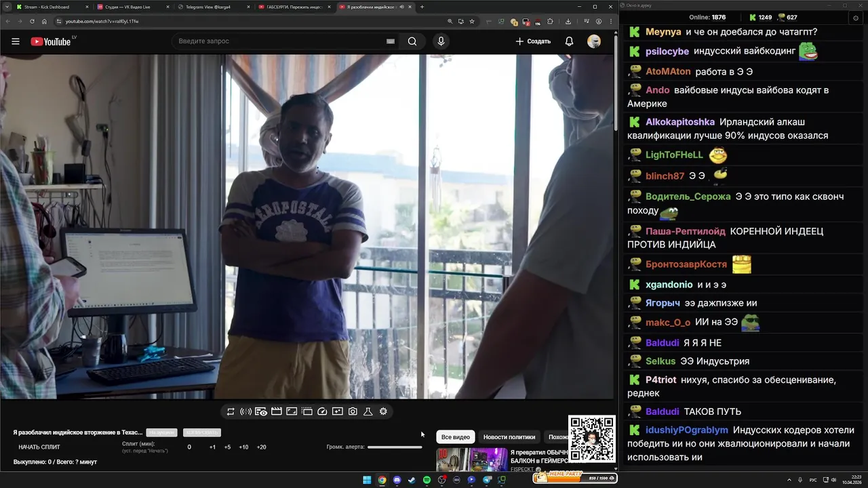Open Steam from taskbar

(412, 480)
